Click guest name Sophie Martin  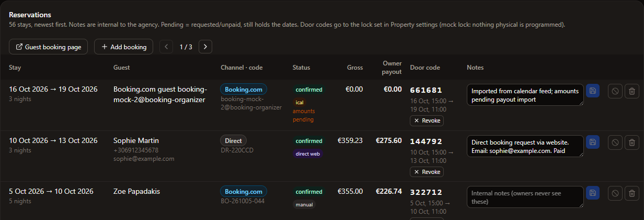pyautogui.click(x=136, y=140)
